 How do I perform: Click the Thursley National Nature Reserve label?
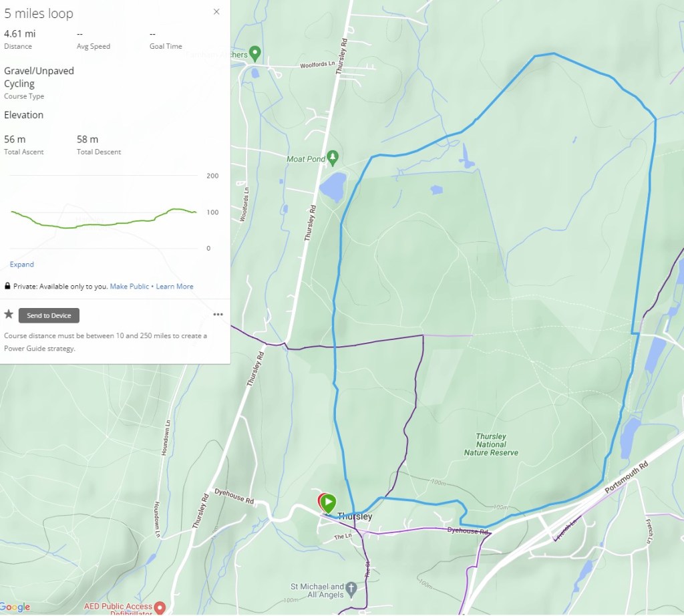pyautogui.click(x=491, y=444)
